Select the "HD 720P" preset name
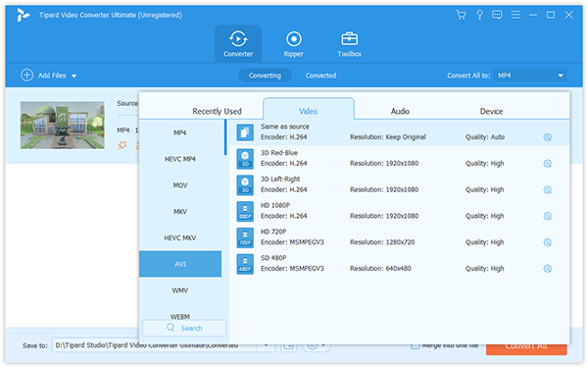This screenshot has width=588, height=368. point(273,232)
